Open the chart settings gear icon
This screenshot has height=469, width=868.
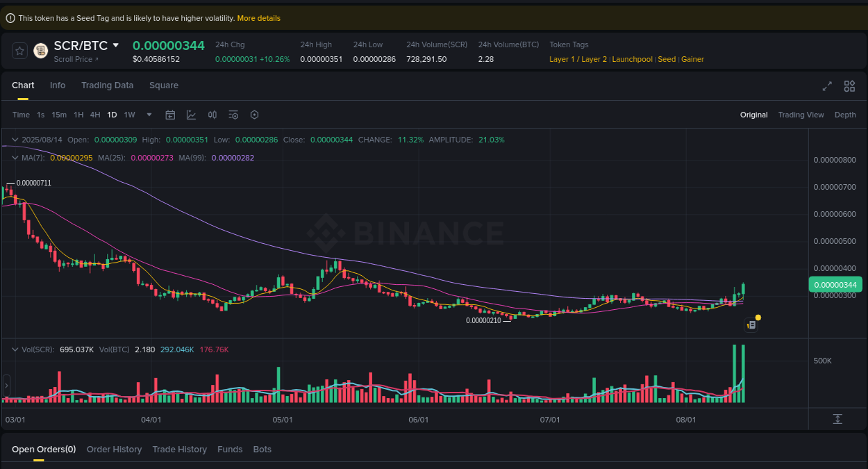pos(254,115)
